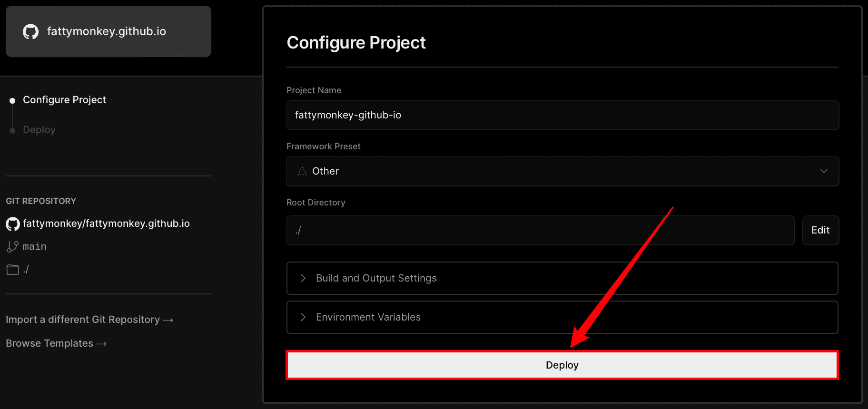Click the arrow after Import a different Git Repository
The image size is (868, 409).
(x=168, y=320)
